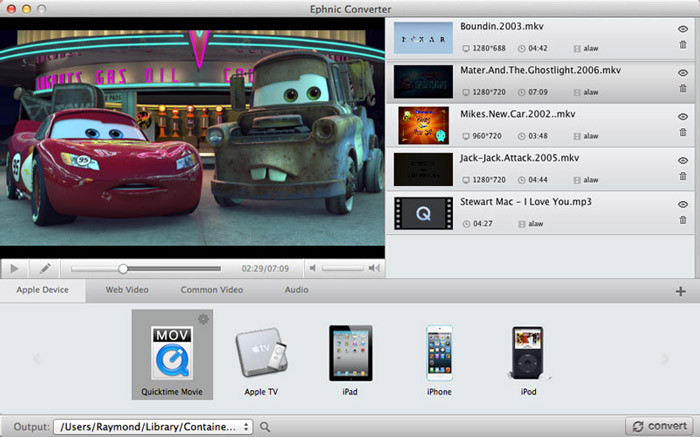
Task: Click the Stewart Mac - I Love You.mp3 name
Action: tap(525, 202)
